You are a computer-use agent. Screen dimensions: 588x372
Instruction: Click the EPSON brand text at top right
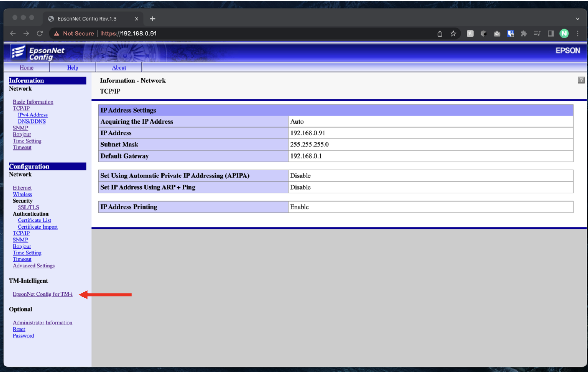click(x=568, y=50)
